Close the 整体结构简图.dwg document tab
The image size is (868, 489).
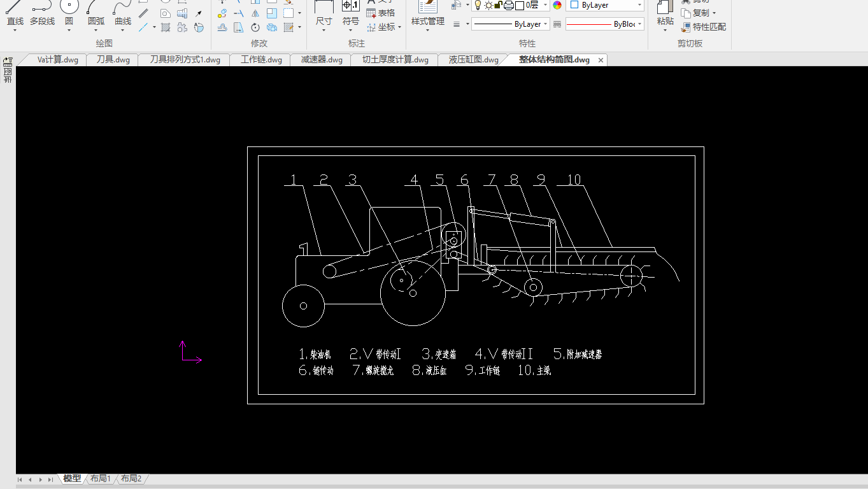601,60
